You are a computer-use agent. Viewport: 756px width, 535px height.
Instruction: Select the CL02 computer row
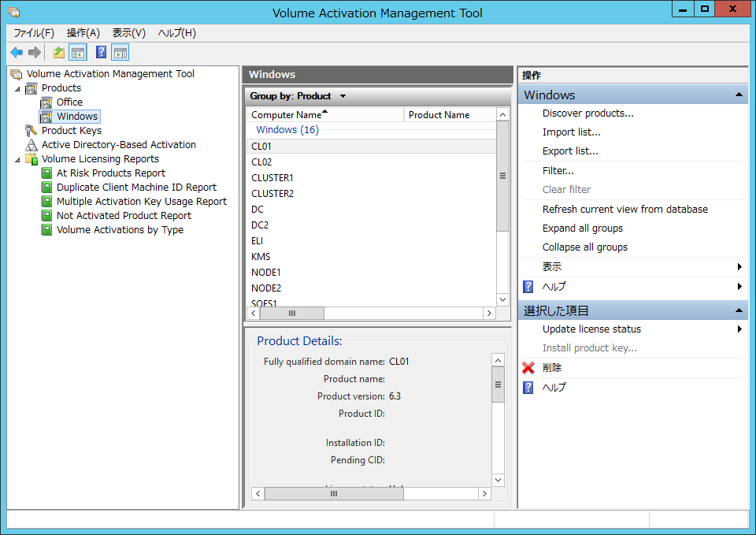point(371,162)
